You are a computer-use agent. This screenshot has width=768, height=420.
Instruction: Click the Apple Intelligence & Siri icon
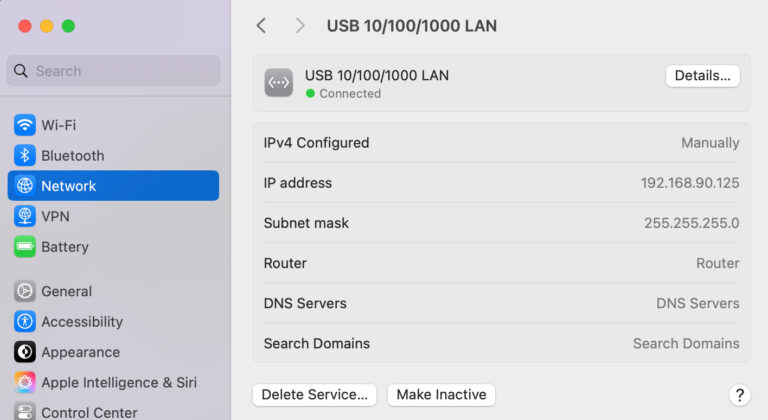tap(25, 382)
